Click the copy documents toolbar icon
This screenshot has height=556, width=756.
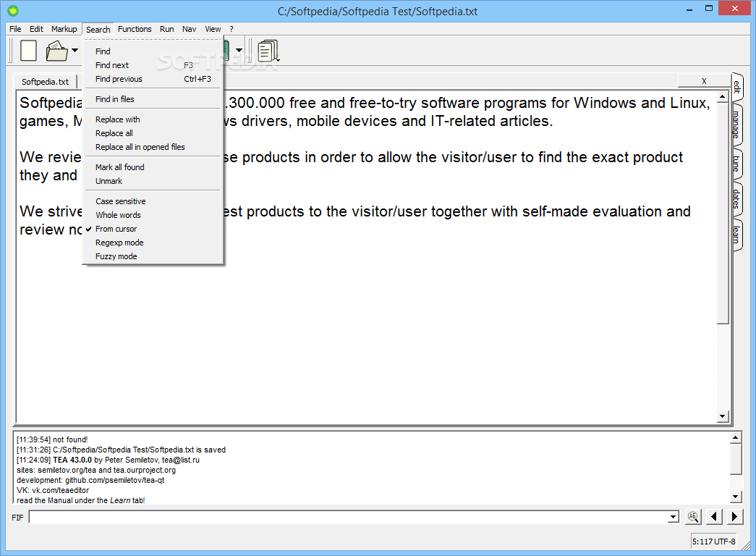tap(268, 51)
